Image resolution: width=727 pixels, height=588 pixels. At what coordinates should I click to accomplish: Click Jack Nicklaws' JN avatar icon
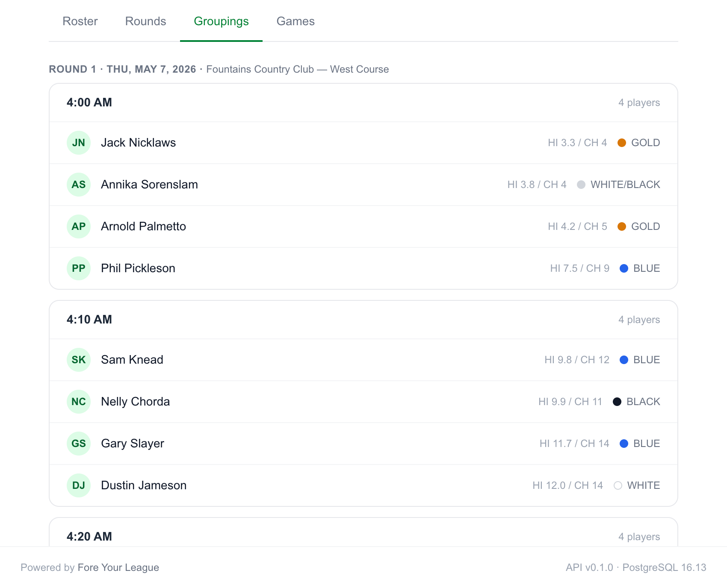pyautogui.click(x=79, y=143)
